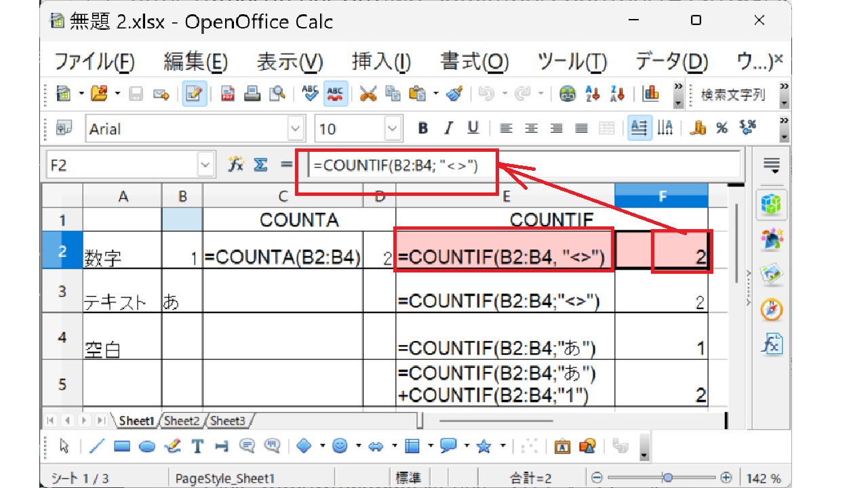
Task: Open sidebar Functions panel
Action: [772, 344]
